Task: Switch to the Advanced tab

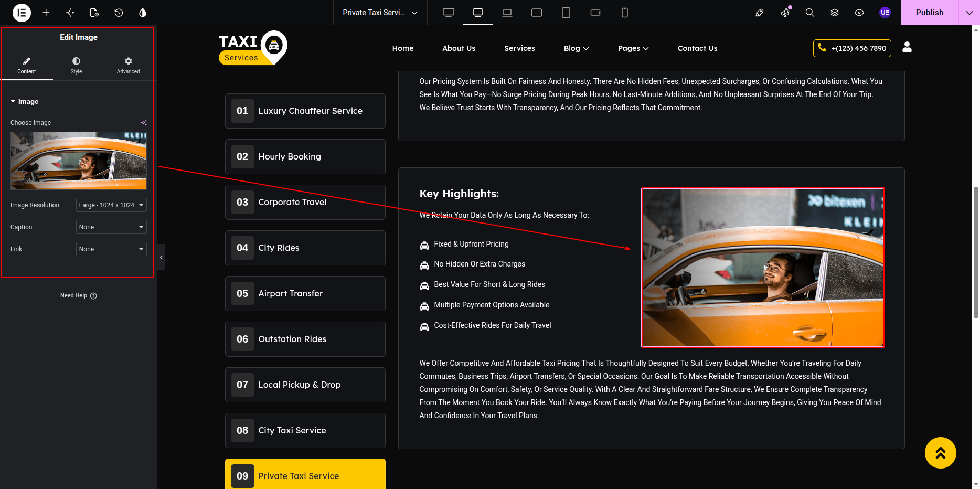Action: pos(129,66)
